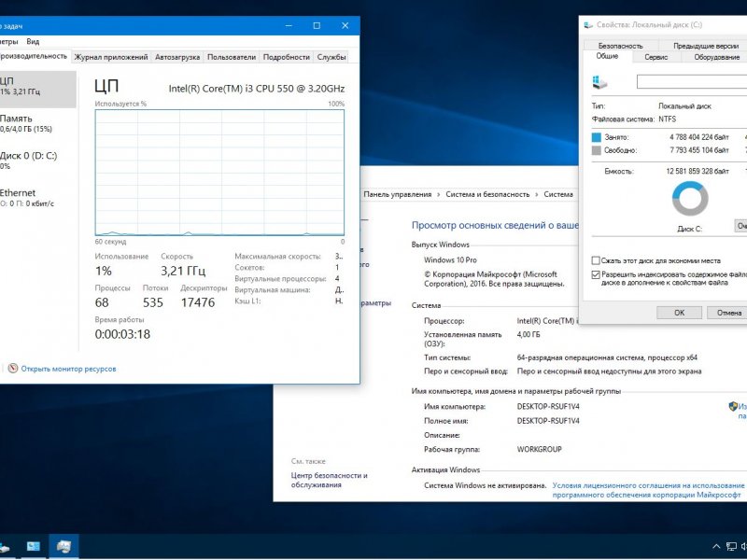Open the Службы tab
The height and width of the screenshot is (560, 747).
point(331,57)
